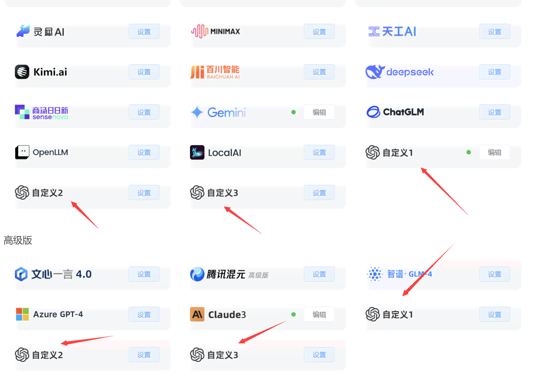Click the OpenAI icon beside the 编辑 自定义1
Viewport: 551px width, 392px height.
[373, 152]
